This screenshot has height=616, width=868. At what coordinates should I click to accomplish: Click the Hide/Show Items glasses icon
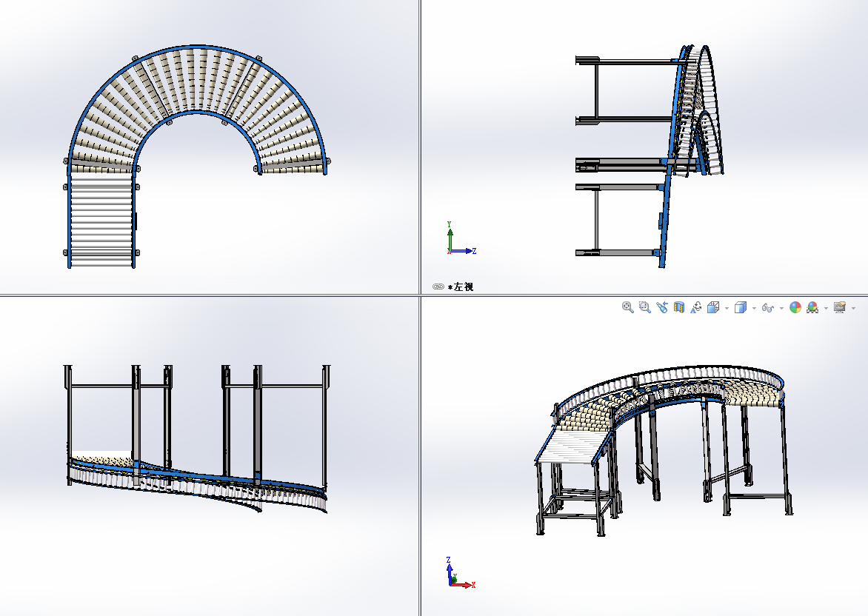pyautogui.click(x=767, y=308)
